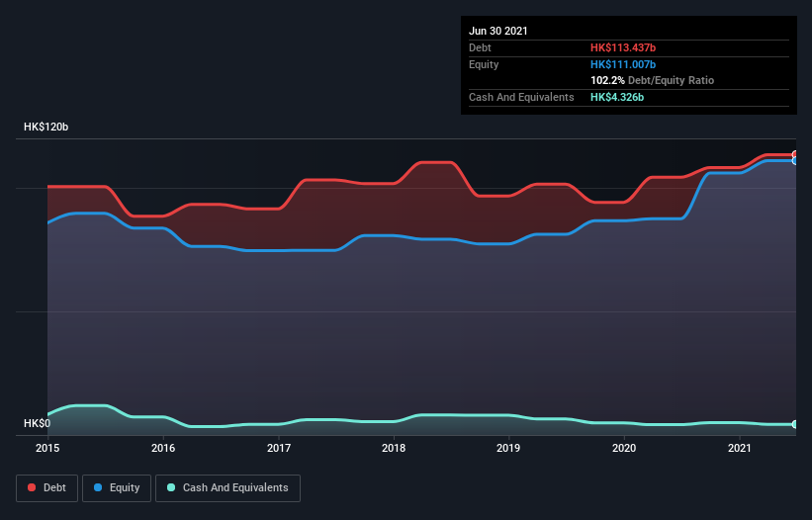Toggle the Debt series legend button
The image size is (812, 520).
point(47,488)
